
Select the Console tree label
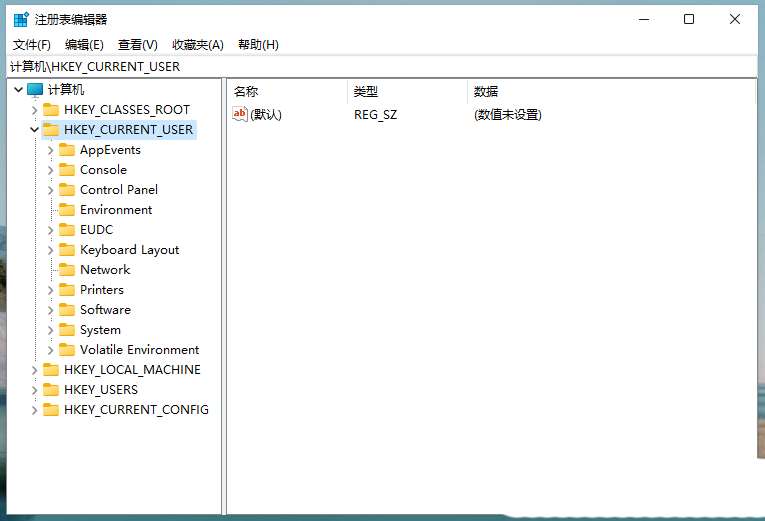(x=103, y=170)
